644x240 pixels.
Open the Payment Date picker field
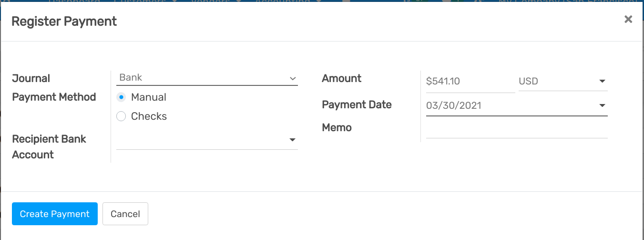tap(516, 105)
